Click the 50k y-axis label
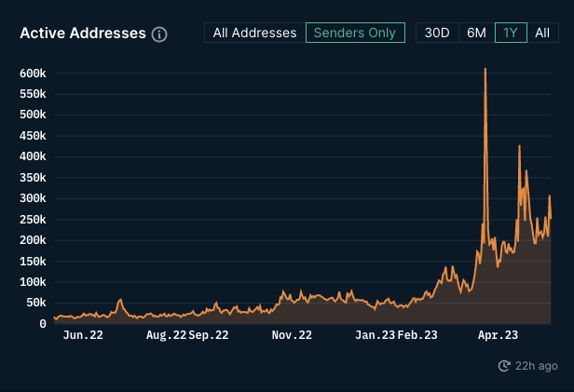The height and width of the screenshot is (392, 574). 36,304
